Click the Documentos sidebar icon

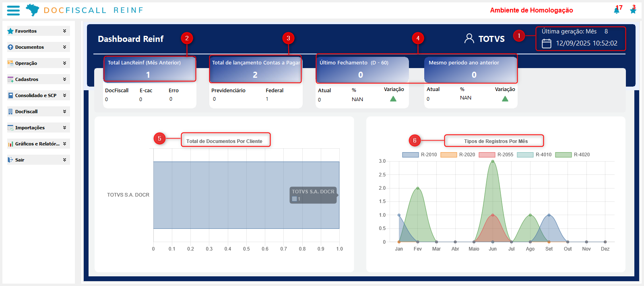[10, 47]
